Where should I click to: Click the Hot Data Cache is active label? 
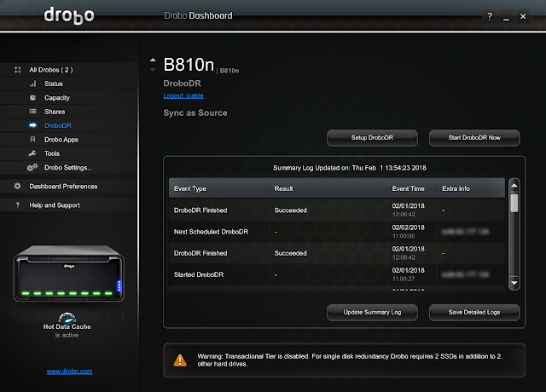pos(67,331)
